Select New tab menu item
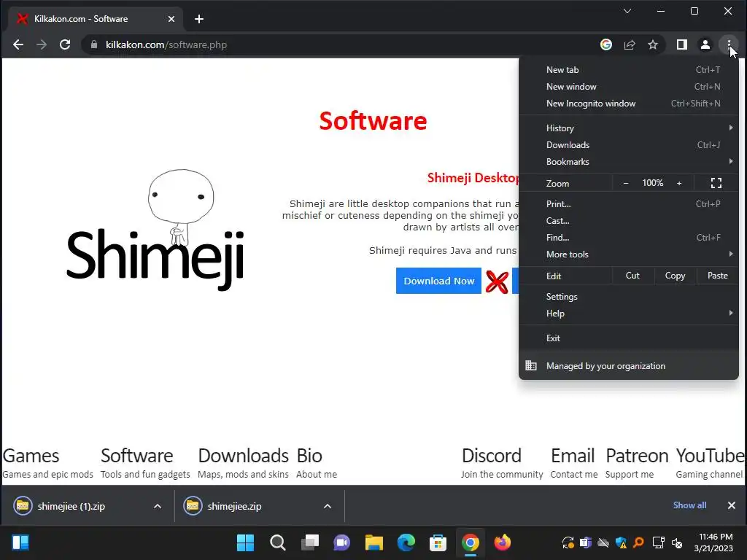Image resolution: width=747 pixels, height=560 pixels. [629, 70]
